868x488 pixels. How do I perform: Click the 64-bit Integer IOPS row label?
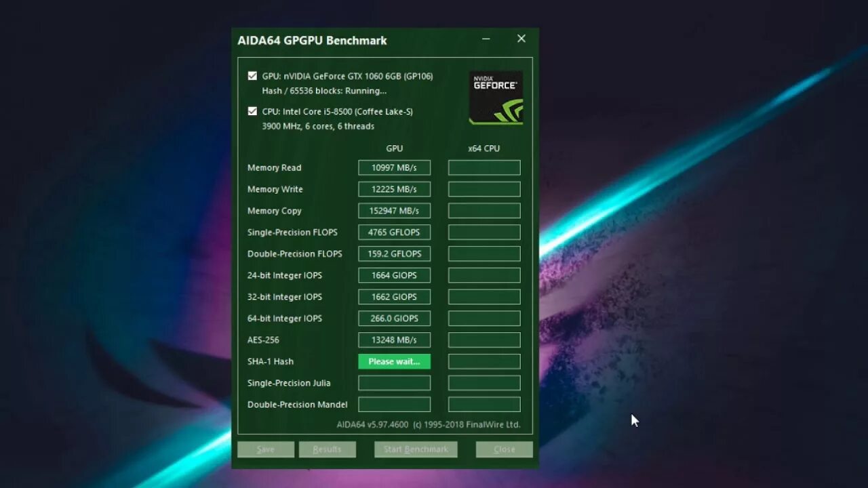pyautogui.click(x=284, y=319)
